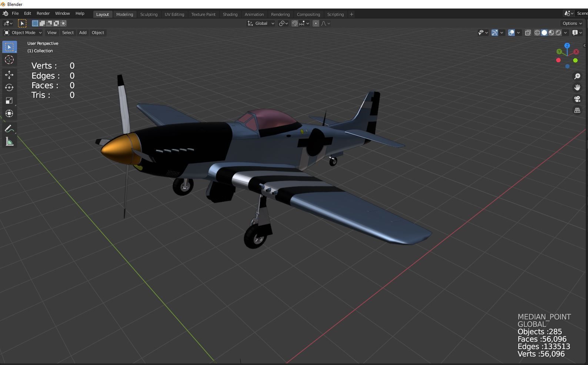Open Global transform orientation dropdown
Viewport: 588px width, 365px height.
261,23
